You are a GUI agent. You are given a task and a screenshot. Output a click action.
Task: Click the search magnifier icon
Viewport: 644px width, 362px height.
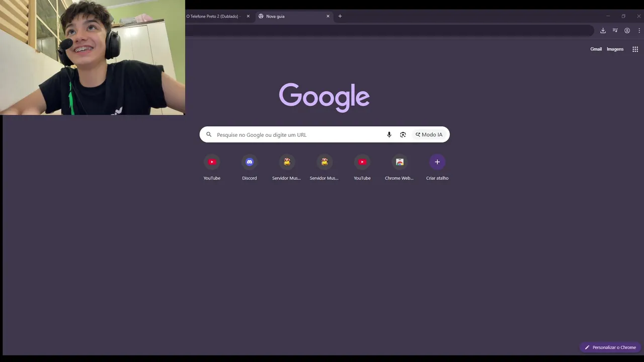tap(209, 135)
